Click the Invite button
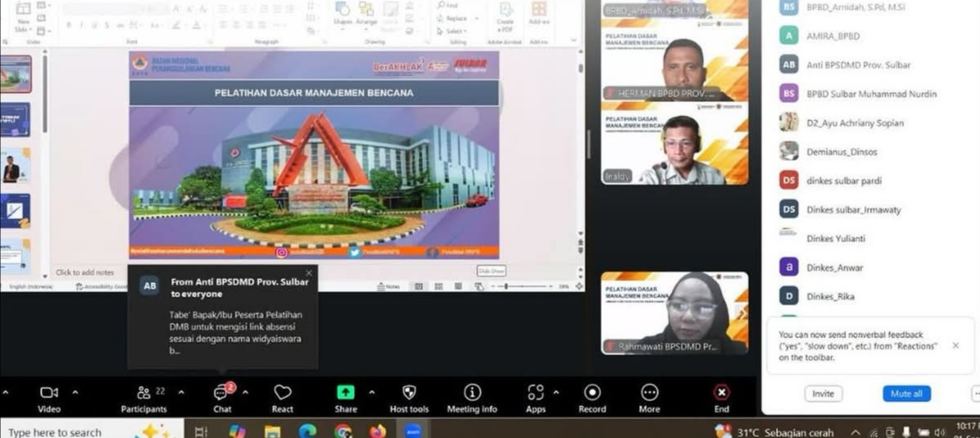Viewport: 980px width, 438px height. click(x=823, y=394)
